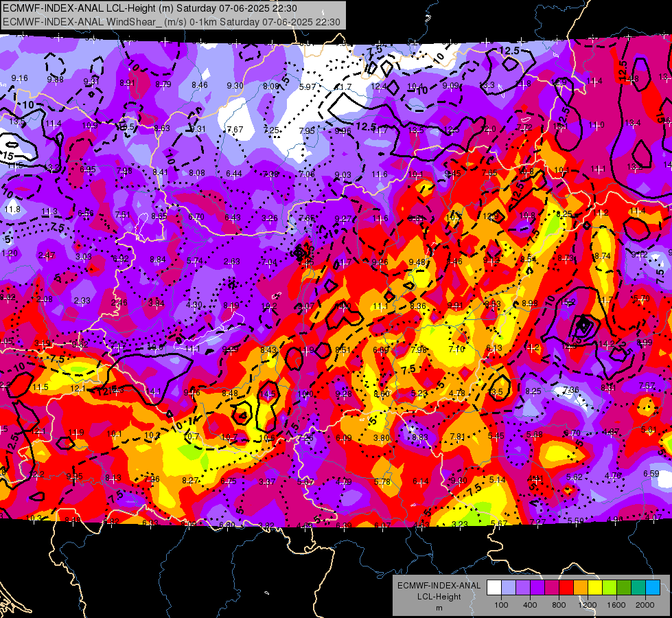This screenshot has height=618, width=672.
Task: Click the white legend color swatch
Action: point(494,588)
